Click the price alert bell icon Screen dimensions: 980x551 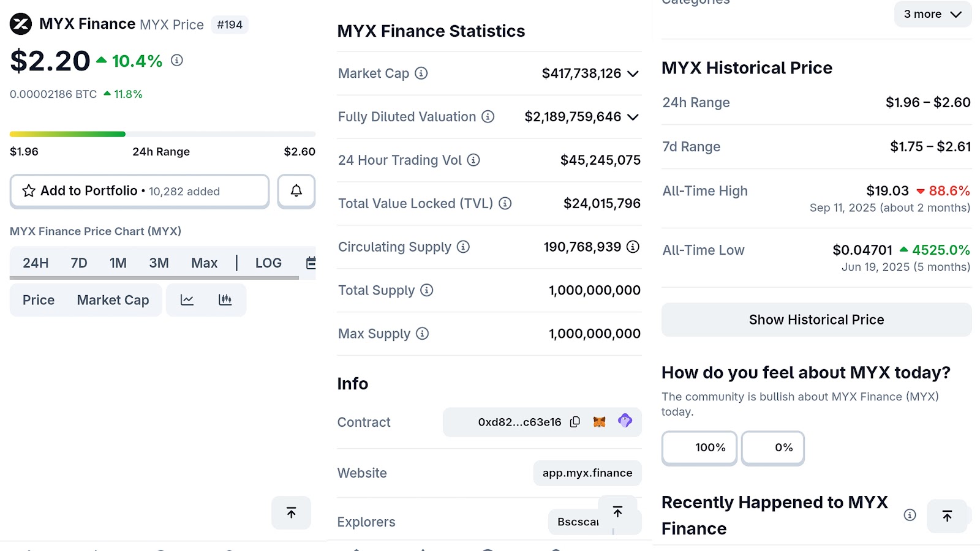(x=296, y=190)
